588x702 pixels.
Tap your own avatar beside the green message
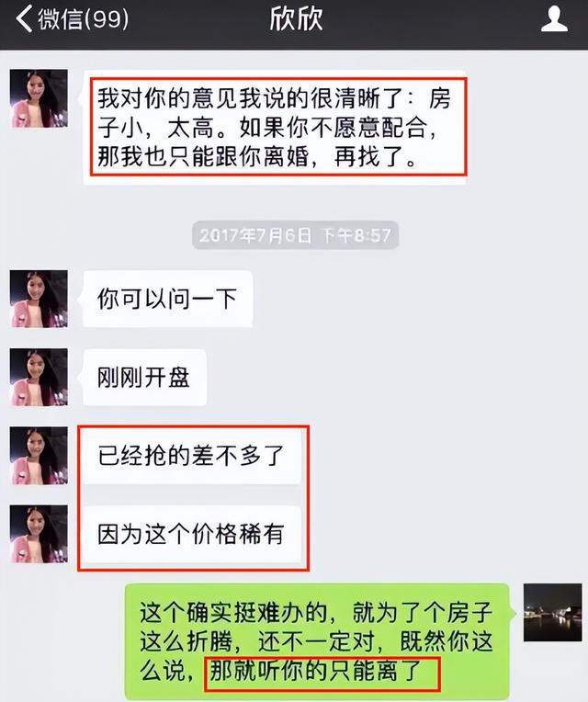point(553,612)
